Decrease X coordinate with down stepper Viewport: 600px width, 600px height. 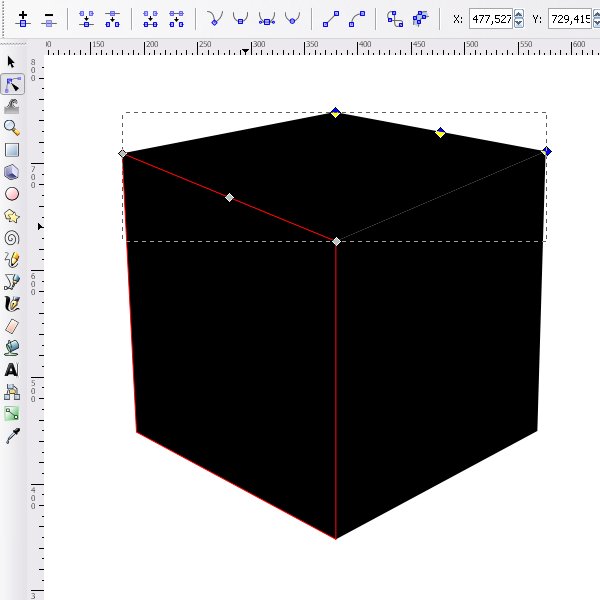tap(519, 23)
